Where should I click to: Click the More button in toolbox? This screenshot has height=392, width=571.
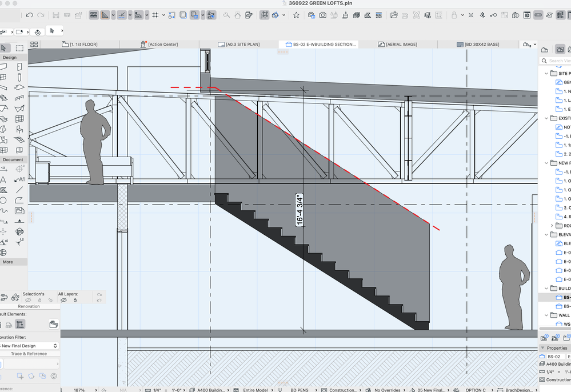click(13, 262)
